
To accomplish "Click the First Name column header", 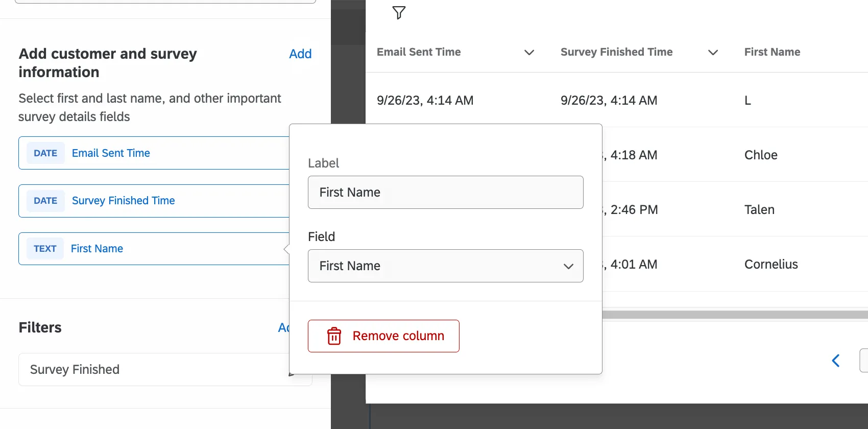I will tap(772, 52).
